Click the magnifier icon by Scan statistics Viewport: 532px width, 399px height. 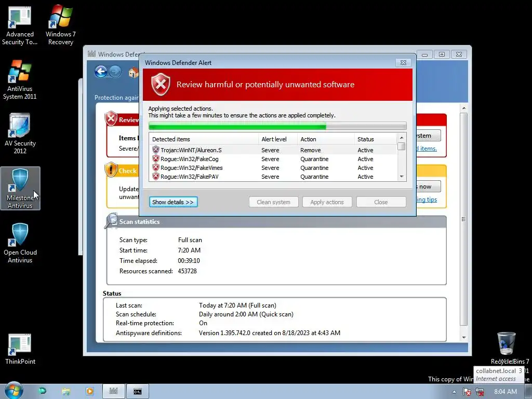[111, 221]
